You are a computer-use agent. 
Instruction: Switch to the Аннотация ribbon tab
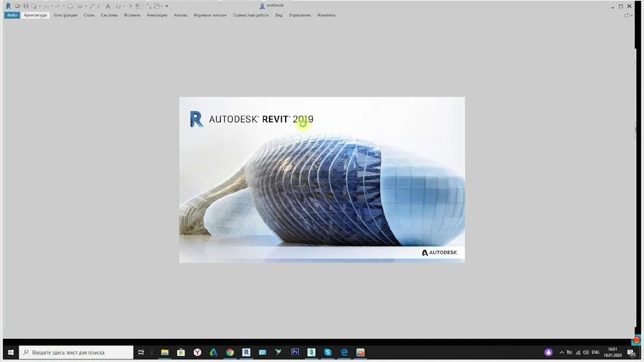point(157,15)
